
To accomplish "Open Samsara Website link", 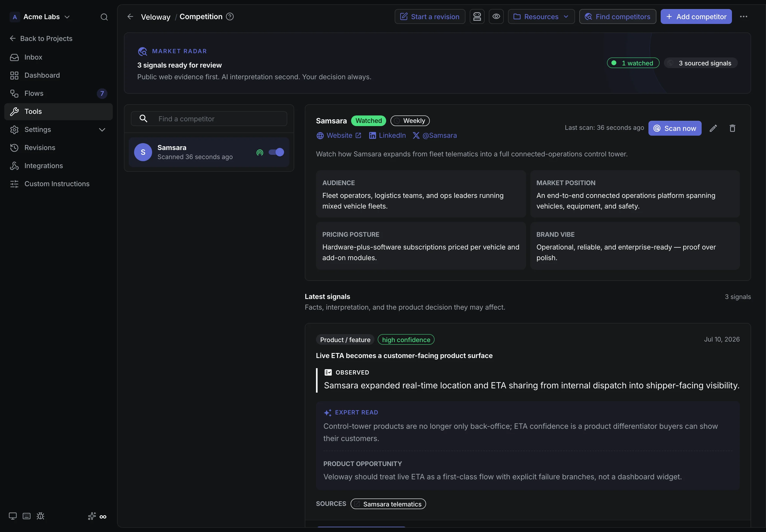I will [x=339, y=136].
